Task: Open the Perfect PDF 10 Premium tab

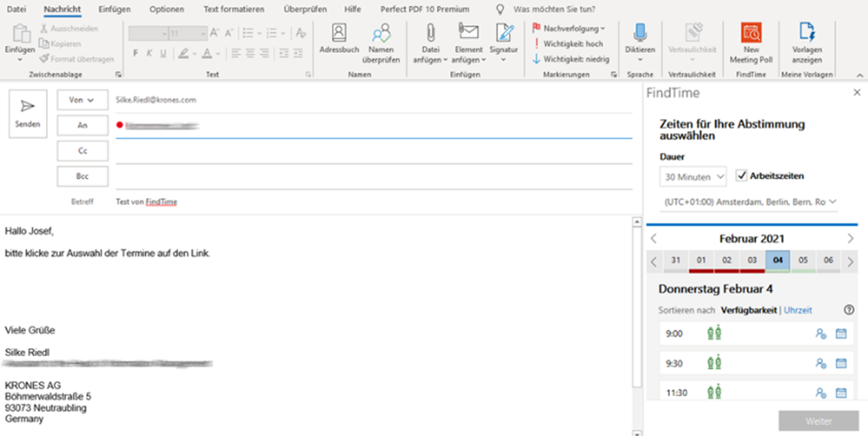Action: point(424,10)
